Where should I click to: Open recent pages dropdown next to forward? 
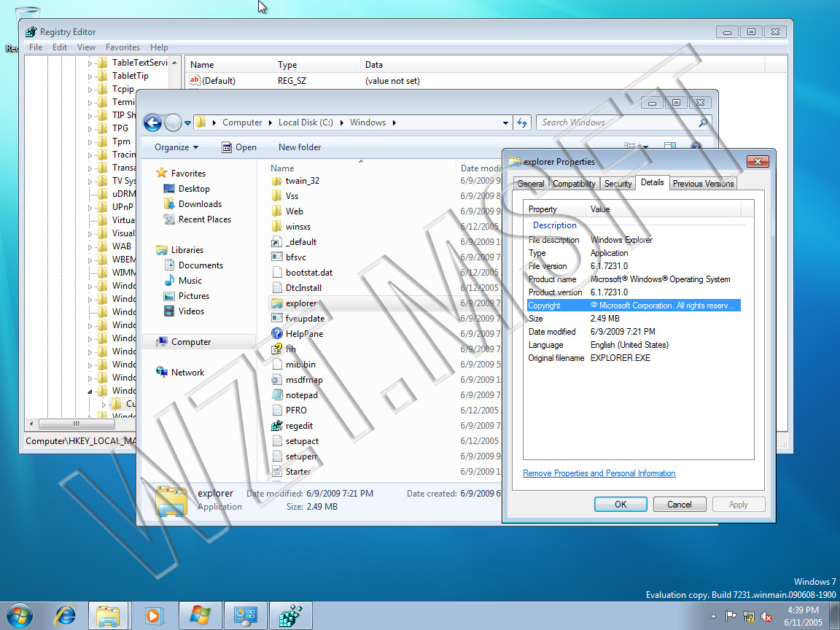pyautogui.click(x=187, y=122)
